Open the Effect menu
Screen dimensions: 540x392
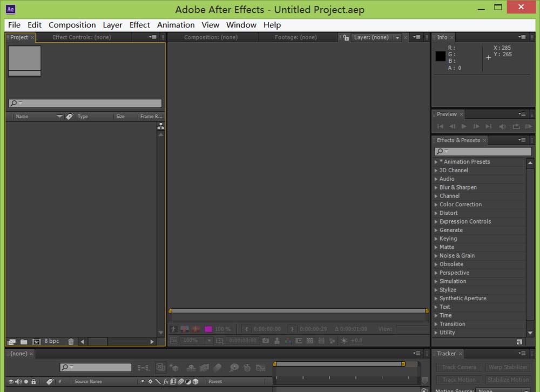[x=139, y=25]
